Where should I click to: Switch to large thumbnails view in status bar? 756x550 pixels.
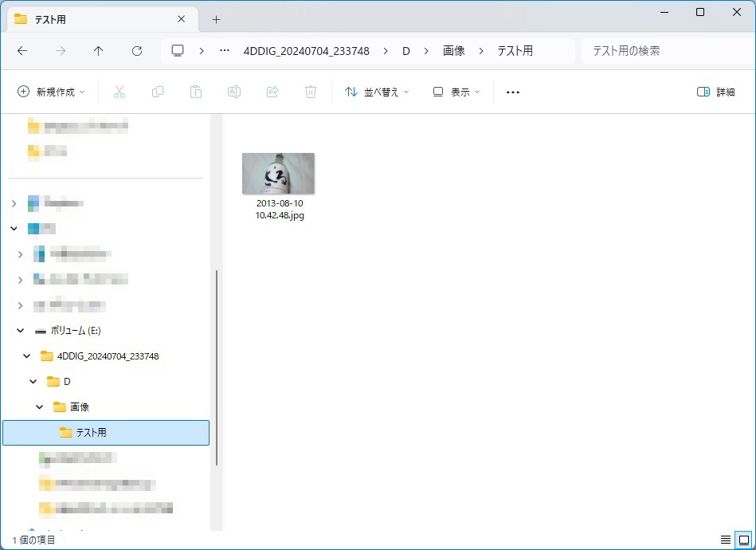pyautogui.click(x=742, y=540)
